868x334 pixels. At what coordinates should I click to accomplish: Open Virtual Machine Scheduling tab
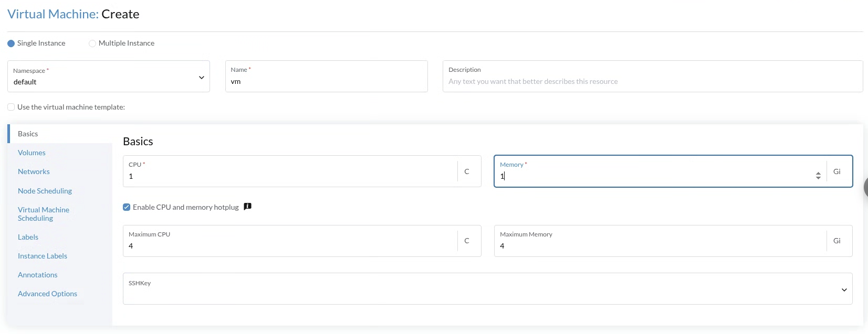(x=43, y=214)
